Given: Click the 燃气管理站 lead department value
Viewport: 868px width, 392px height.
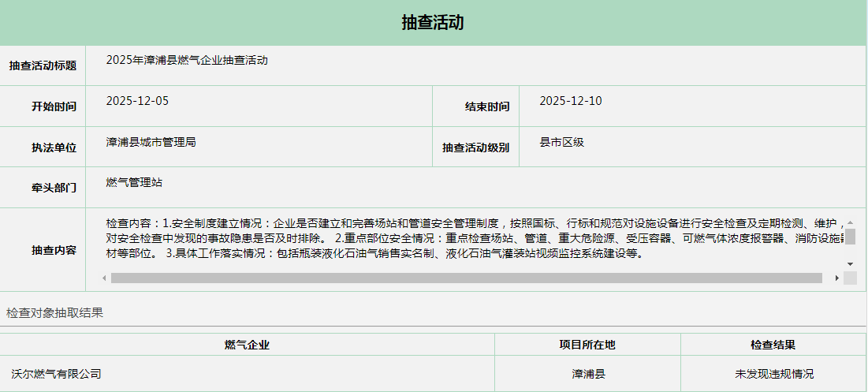Looking at the screenshot, I should point(134,182).
